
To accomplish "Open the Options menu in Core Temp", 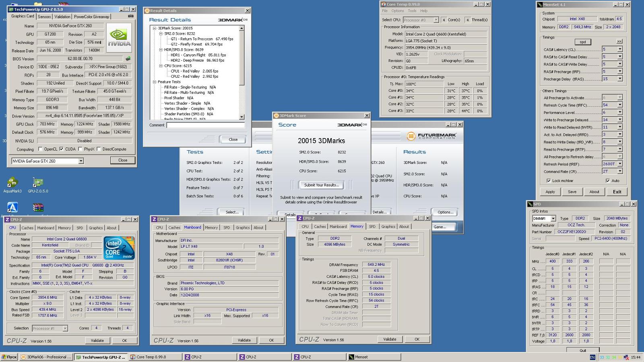I will [398, 11].
